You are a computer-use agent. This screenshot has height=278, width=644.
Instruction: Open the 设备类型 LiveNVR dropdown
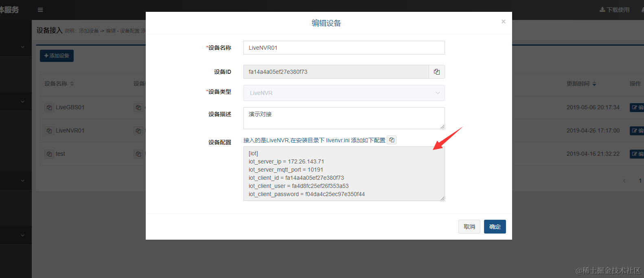(x=344, y=93)
